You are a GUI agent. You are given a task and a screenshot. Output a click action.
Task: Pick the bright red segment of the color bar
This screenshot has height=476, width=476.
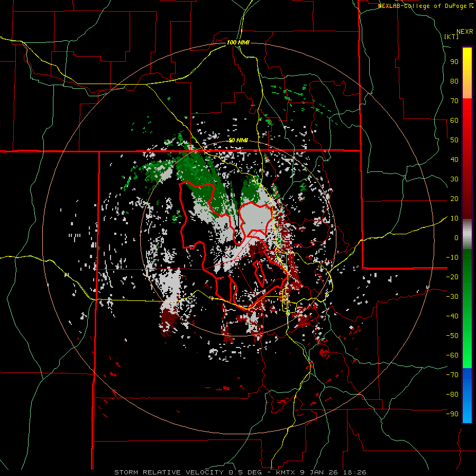[467, 122]
